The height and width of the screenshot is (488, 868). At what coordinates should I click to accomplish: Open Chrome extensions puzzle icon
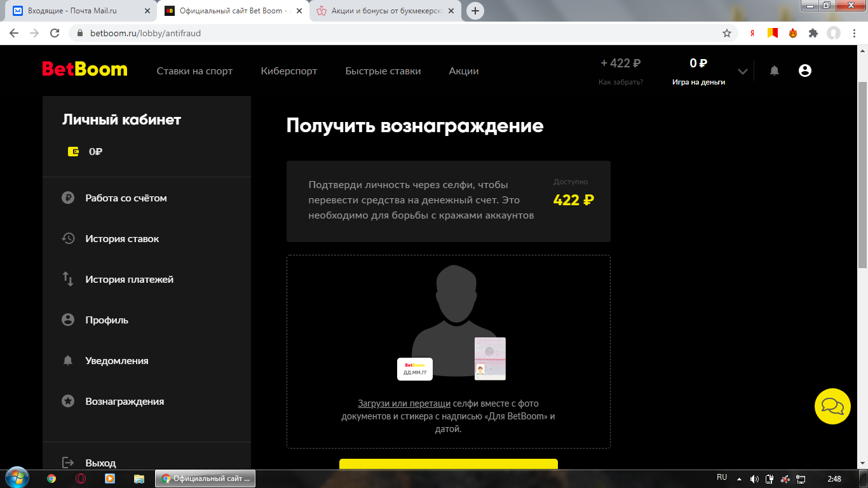(x=813, y=33)
